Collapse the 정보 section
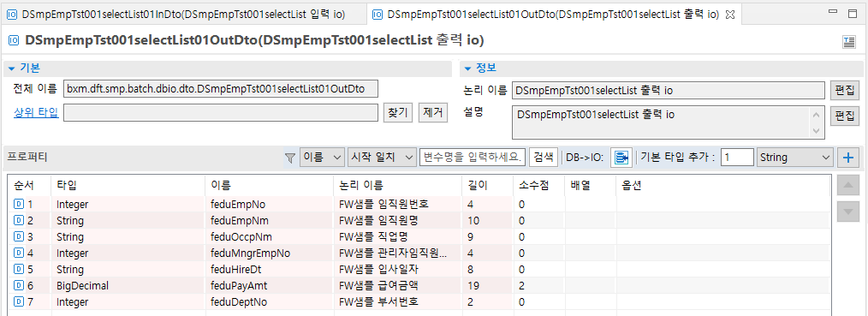 [467, 68]
